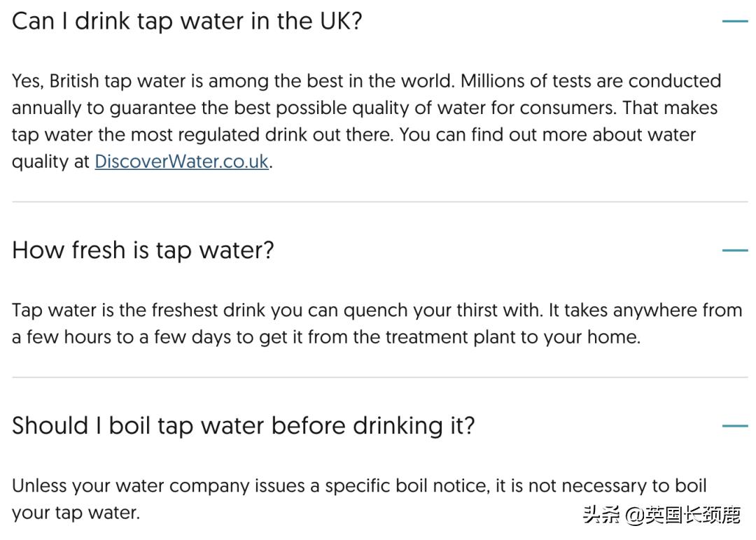Click the paragraph starting 'Yes, British tap water'
Viewport: 756px width, 540px height.
pyautogui.click(x=364, y=121)
